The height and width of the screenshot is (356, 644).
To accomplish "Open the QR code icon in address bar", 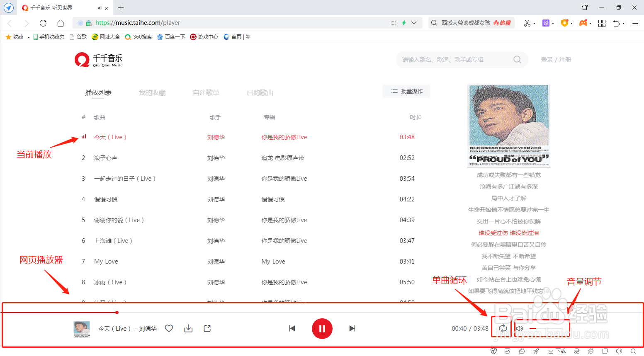I will click(x=393, y=23).
